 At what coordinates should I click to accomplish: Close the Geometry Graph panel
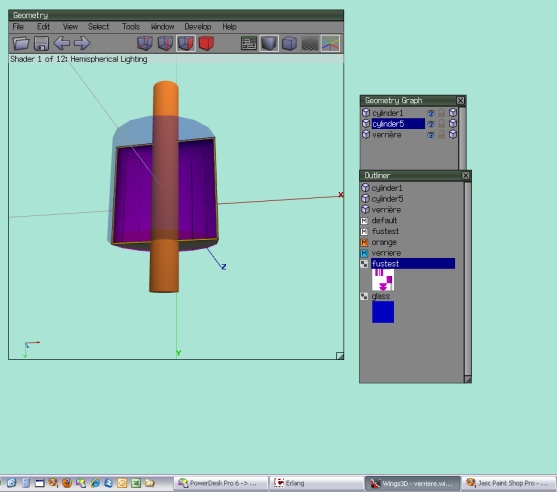pos(460,101)
